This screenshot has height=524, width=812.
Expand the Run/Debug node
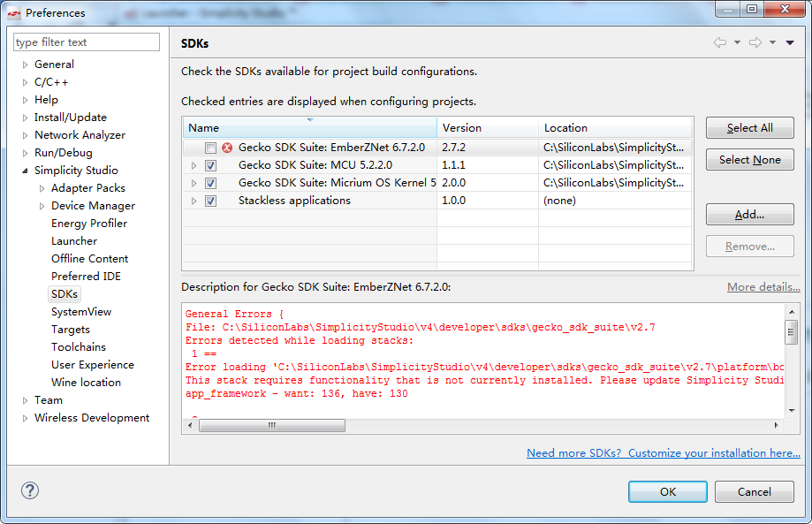click(x=25, y=153)
